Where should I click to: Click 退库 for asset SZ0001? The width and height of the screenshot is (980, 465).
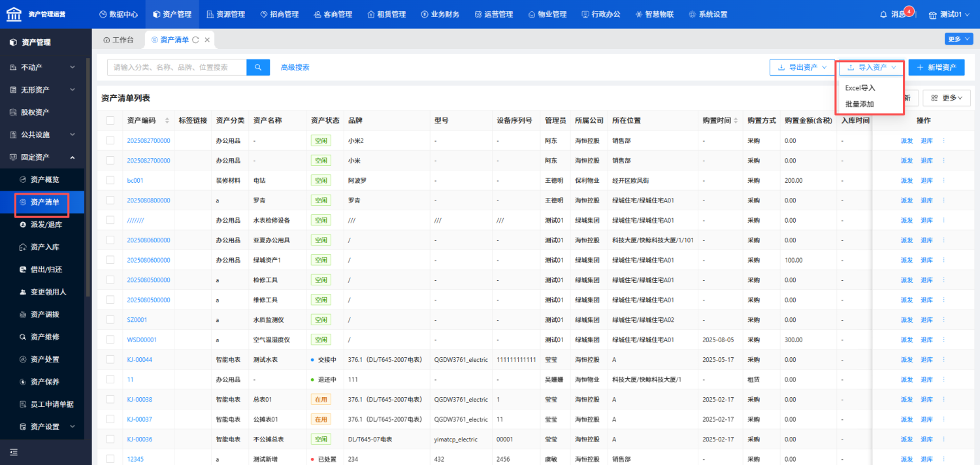[x=926, y=320]
